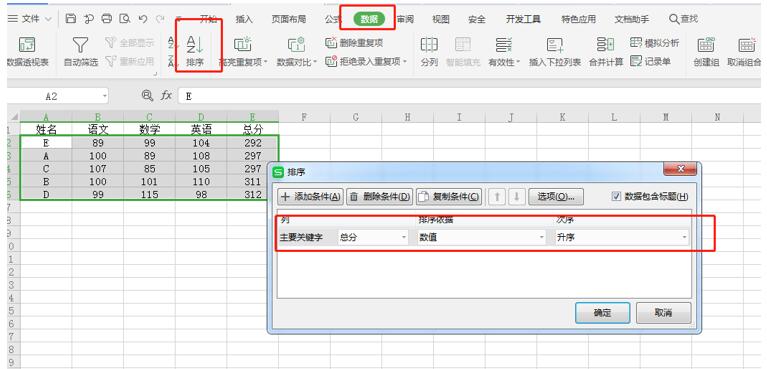Switch to the 数据 ribbon tab

(x=369, y=19)
